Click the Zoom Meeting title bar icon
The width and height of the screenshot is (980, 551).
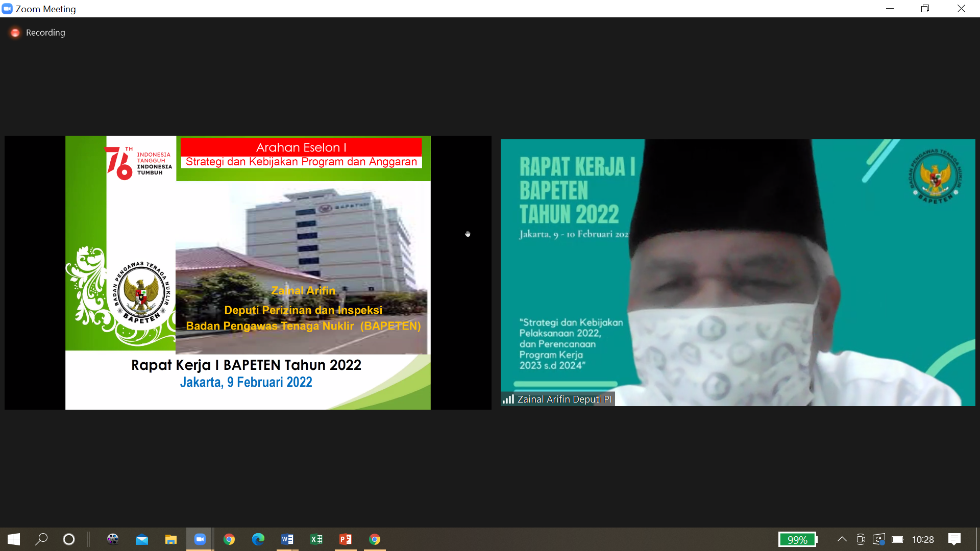7,9
